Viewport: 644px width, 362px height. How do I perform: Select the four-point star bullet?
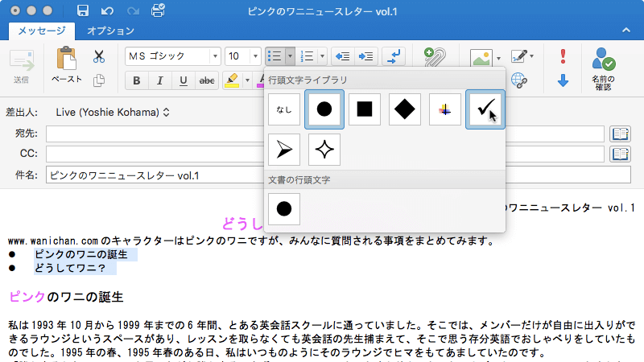pos(324,150)
